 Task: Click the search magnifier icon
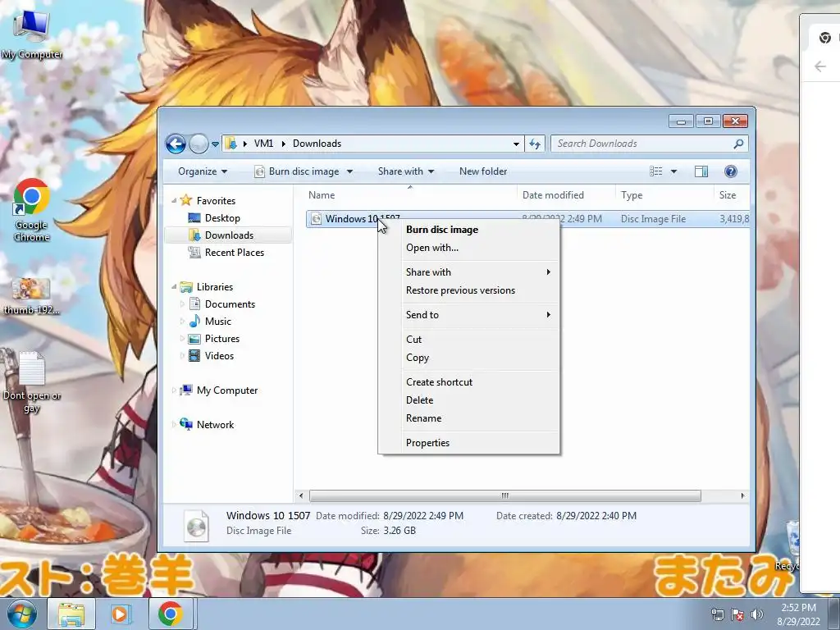pos(739,144)
